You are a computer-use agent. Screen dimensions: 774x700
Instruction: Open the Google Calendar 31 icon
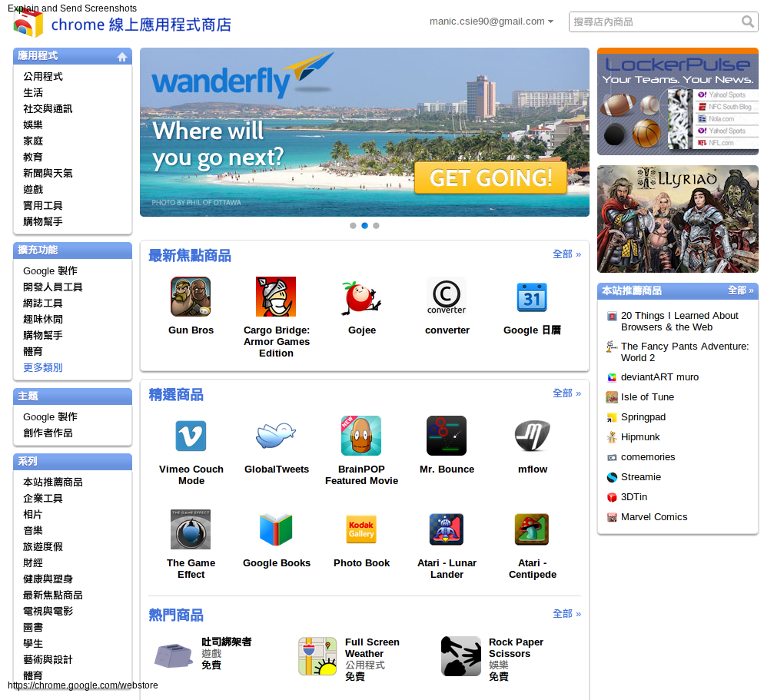click(532, 297)
